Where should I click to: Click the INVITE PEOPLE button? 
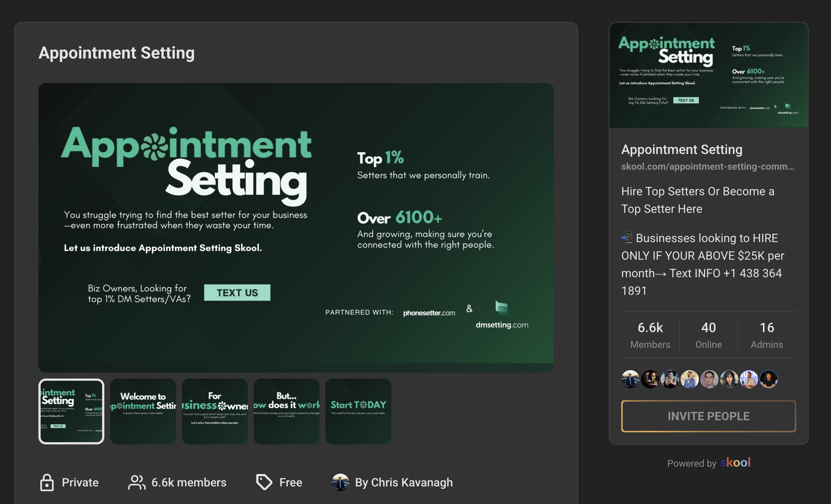point(709,416)
